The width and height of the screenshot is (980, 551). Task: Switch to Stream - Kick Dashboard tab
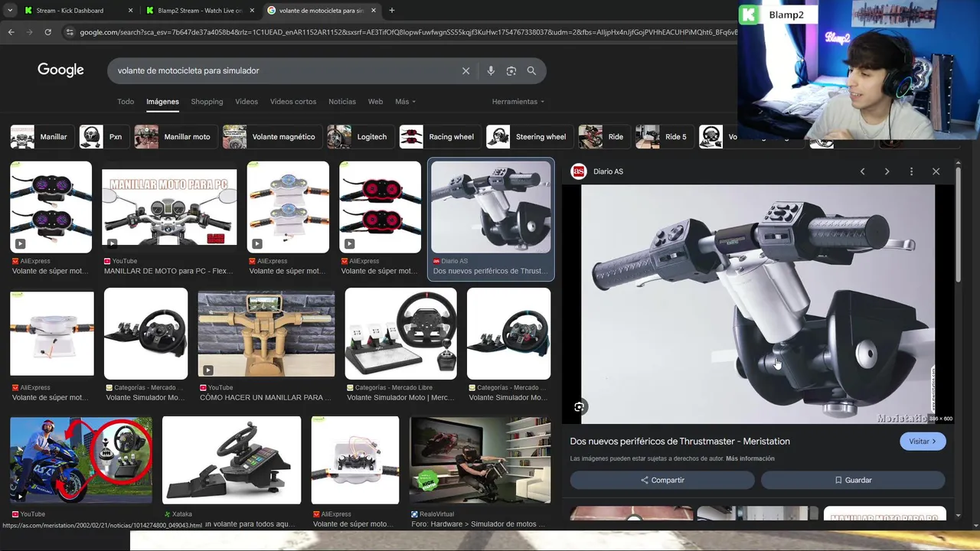[69, 11]
